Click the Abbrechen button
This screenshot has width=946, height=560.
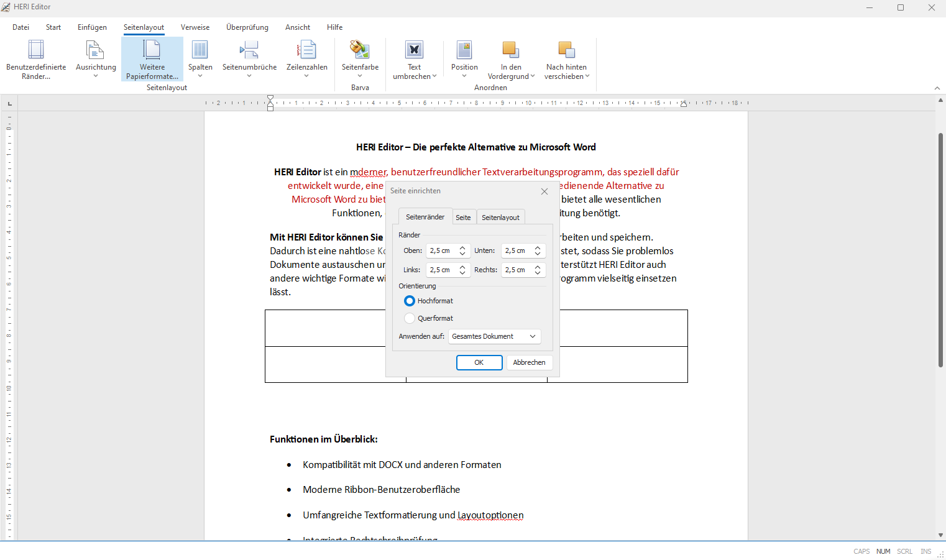click(530, 362)
